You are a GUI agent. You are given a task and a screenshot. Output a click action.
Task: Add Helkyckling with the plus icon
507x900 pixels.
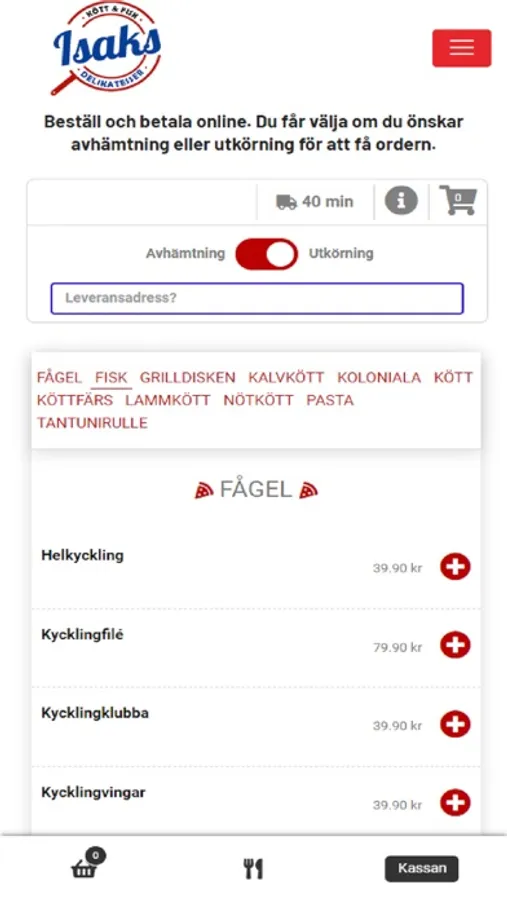pos(455,567)
